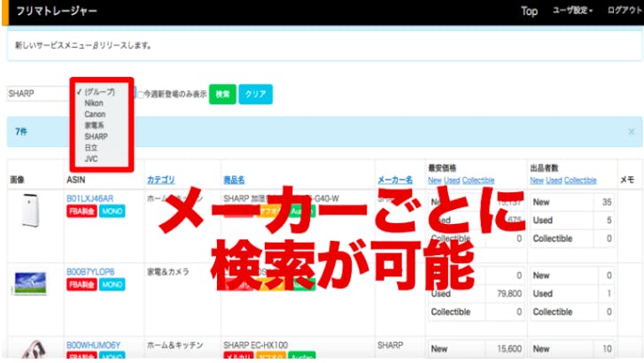Click the MONO badge under B01LXJ46AR
The height and width of the screenshot is (363, 644).
tap(112, 212)
